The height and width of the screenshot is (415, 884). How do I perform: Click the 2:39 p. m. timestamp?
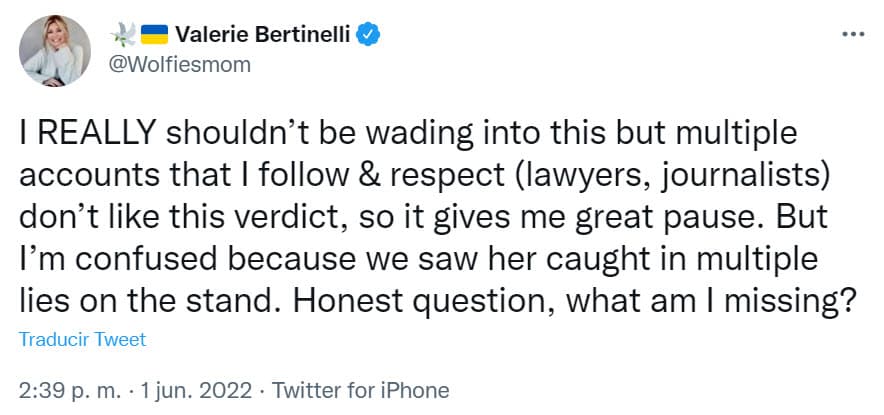[x=66, y=389]
